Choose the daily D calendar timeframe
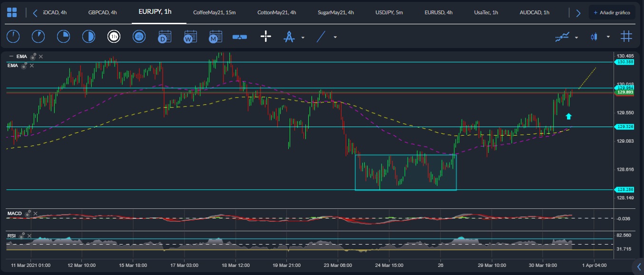The width and height of the screenshot is (644, 275). point(165,36)
